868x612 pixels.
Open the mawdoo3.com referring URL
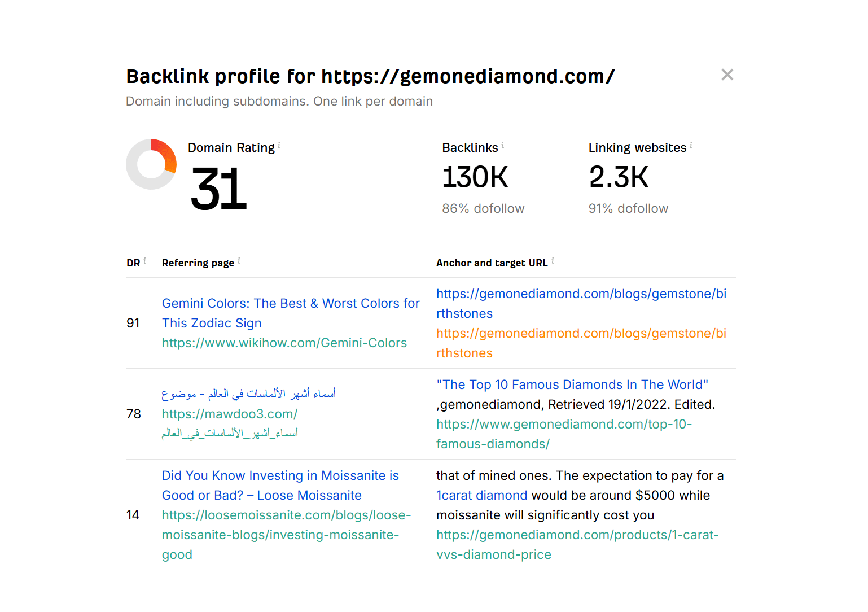click(x=229, y=414)
